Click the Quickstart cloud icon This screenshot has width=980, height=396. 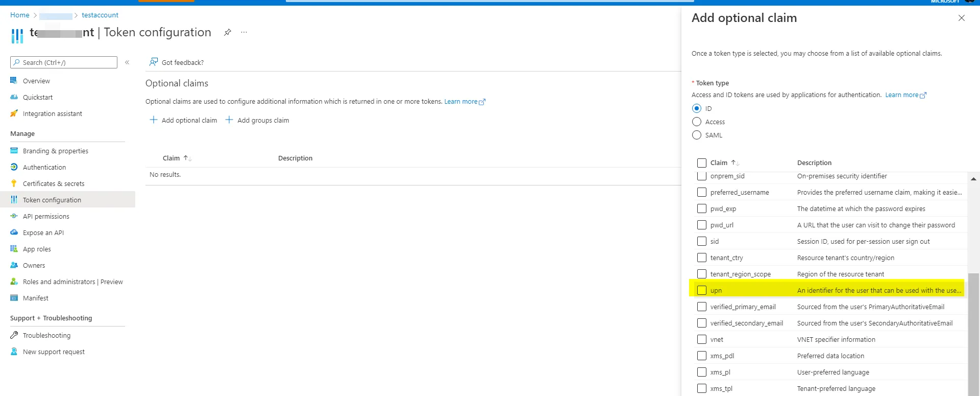[14, 97]
